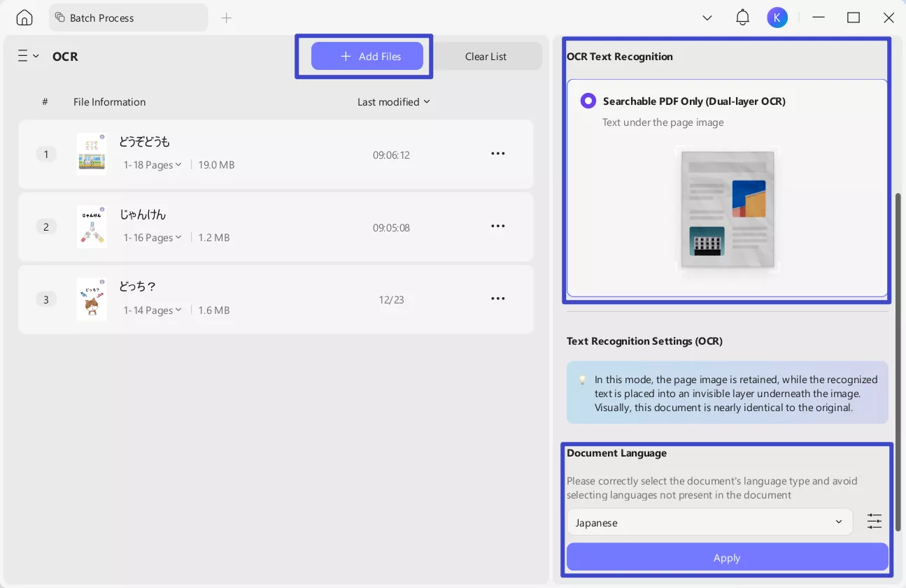Open the Last modified sort dropdown

tap(393, 102)
